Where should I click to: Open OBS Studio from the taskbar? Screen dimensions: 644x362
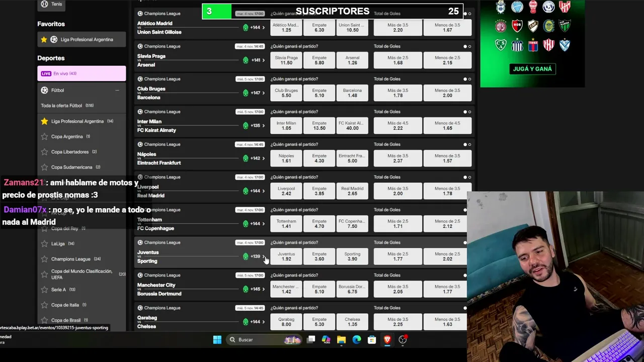[403, 340]
